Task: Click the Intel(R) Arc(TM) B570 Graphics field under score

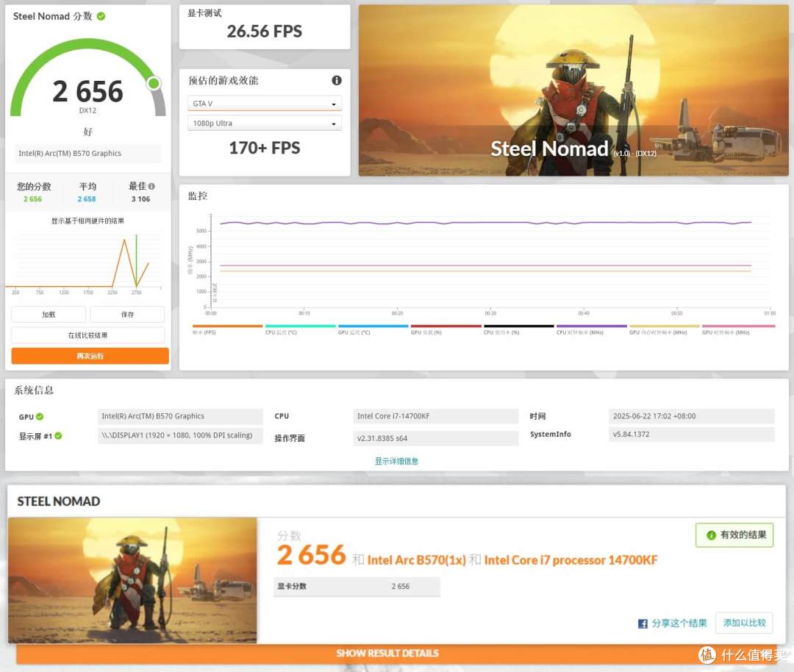Action: click(88, 154)
